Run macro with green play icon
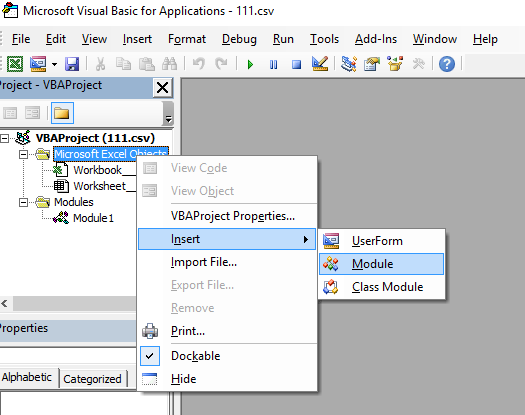525x415 pixels. tap(250, 64)
